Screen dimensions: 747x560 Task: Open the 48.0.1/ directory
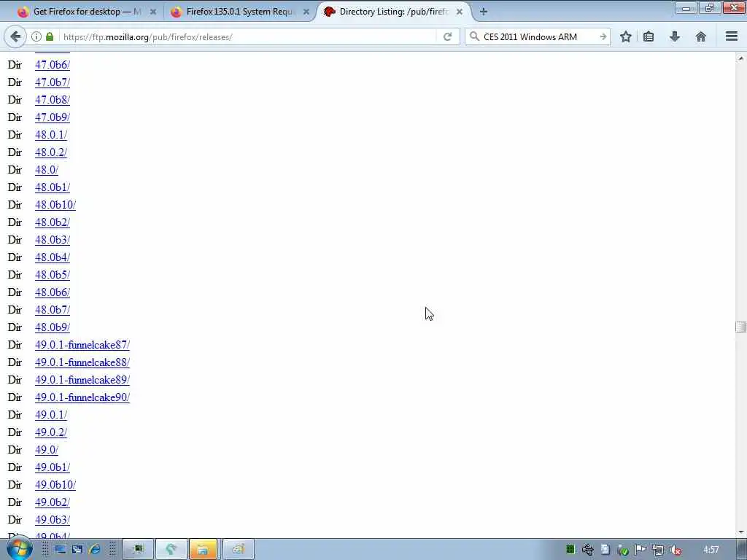tap(51, 135)
